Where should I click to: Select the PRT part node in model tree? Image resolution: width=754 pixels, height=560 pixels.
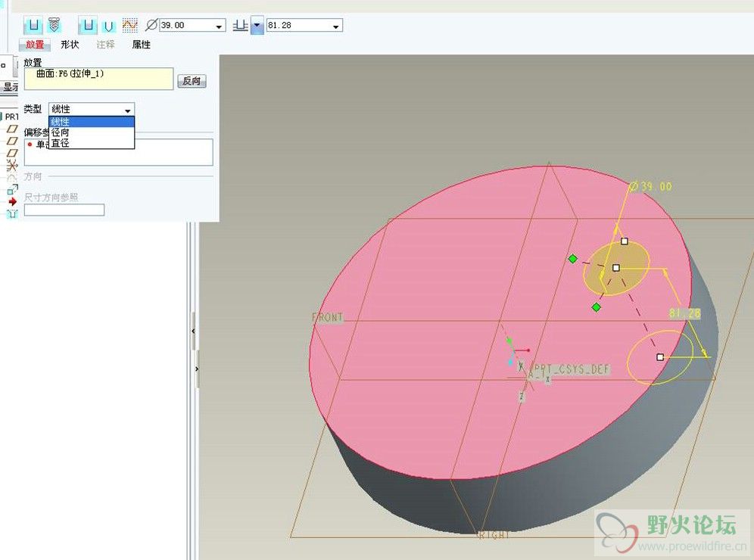coord(10,117)
